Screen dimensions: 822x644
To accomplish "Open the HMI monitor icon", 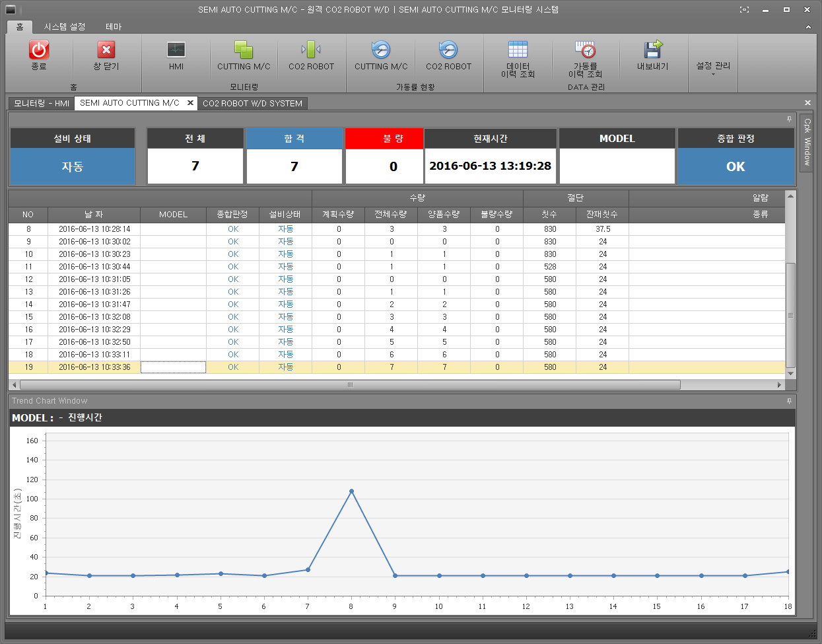I will click(176, 50).
